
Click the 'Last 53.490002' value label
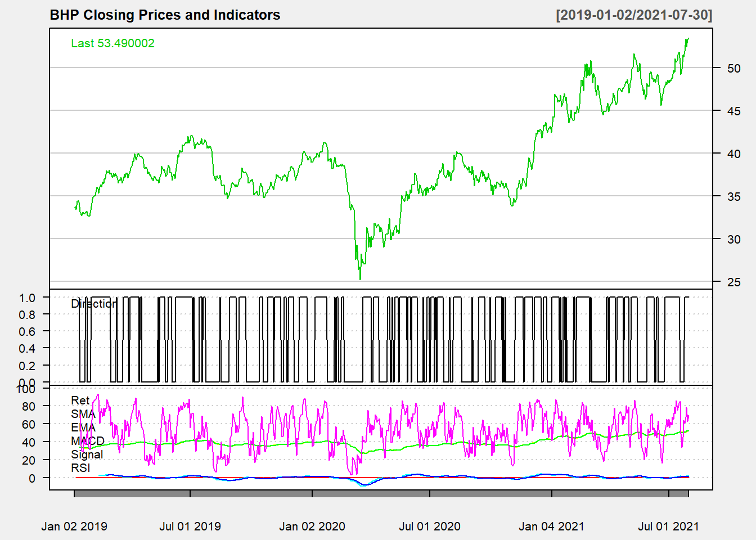[x=112, y=43]
